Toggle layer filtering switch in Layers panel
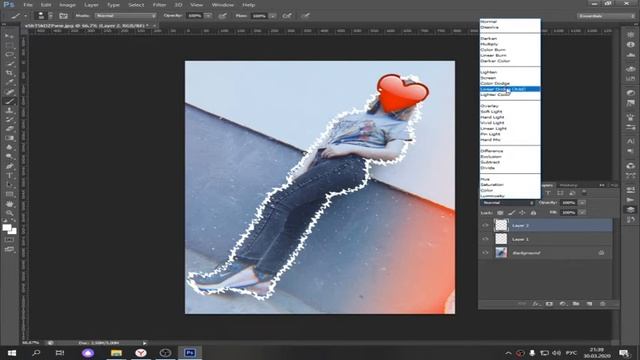The width and height of the screenshot is (640, 360). [x=584, y=193]
